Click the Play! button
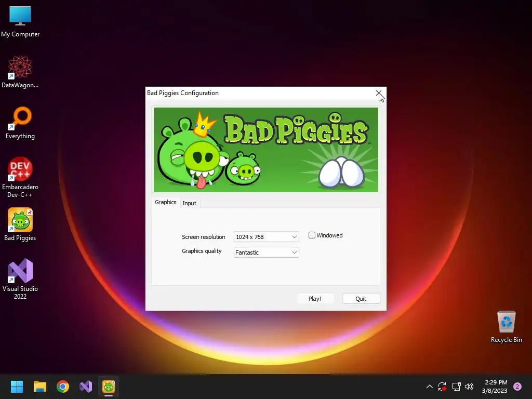 pos(315,299)
